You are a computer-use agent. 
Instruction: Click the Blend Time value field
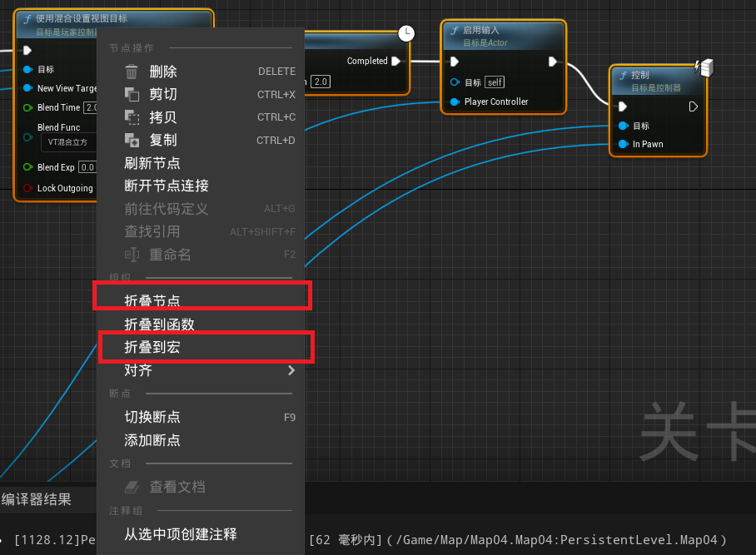tap(91, 107)
